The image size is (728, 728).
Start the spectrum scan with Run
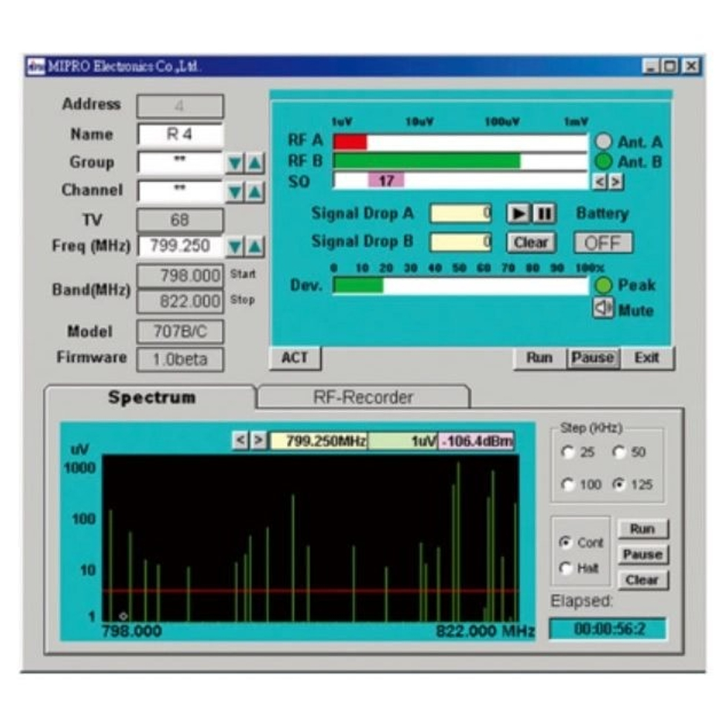tap(643, 529)
